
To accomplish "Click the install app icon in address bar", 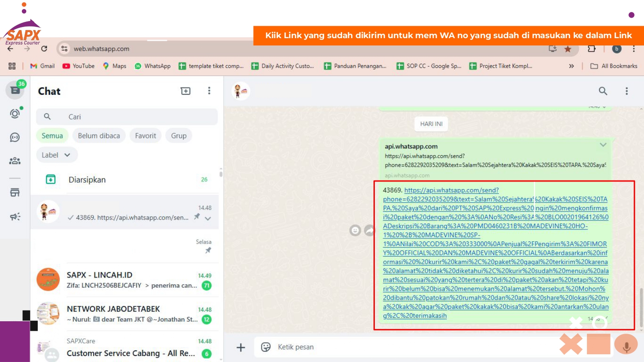I will click(553, 49).
